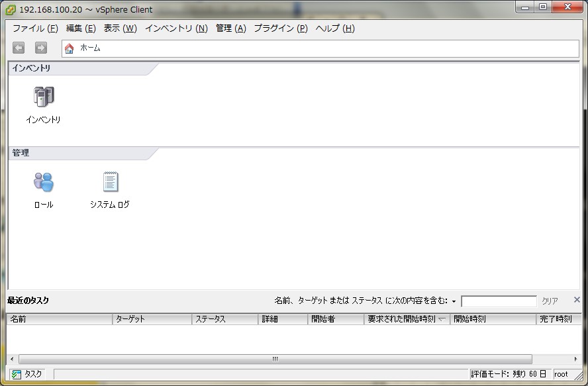Open the 編集 (E) menu
The height and width of the screenshot is (386, 588).
(x=81, y=28)
